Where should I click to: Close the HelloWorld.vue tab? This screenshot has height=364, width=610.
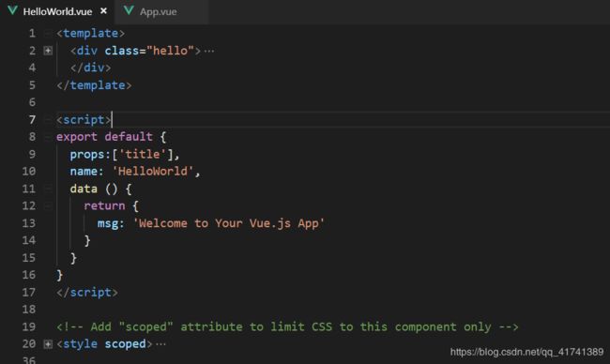click(103, 11)
